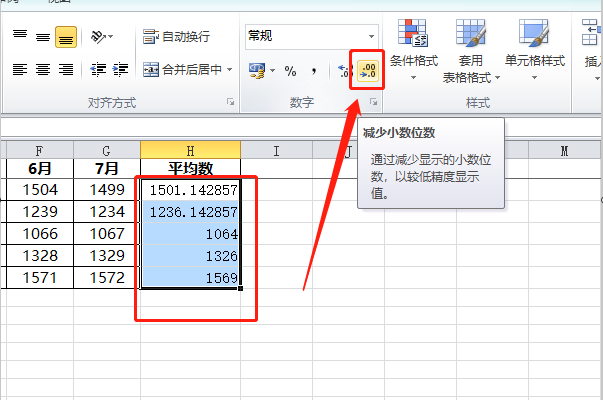The image size is (603, 400).
Task: Select cell showing 1236.142857
Action: coord(190,212)
